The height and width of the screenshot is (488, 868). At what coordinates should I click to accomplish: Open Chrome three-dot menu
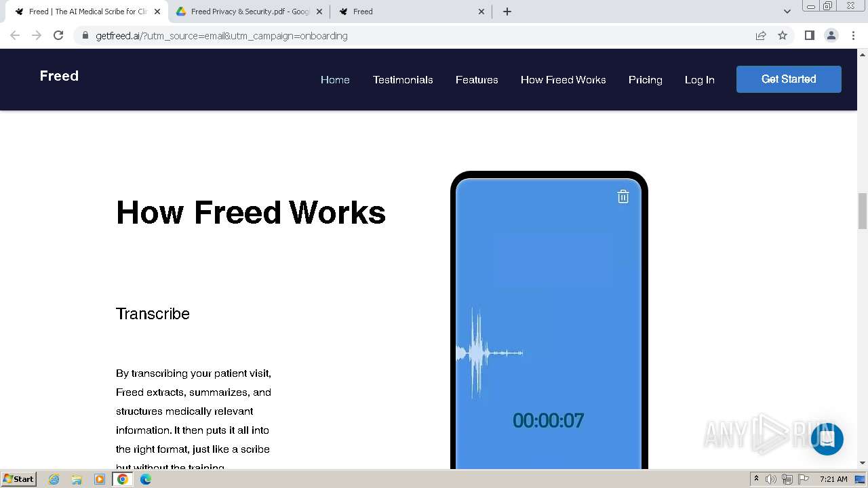pyautogui.click(x=853, y=35)
